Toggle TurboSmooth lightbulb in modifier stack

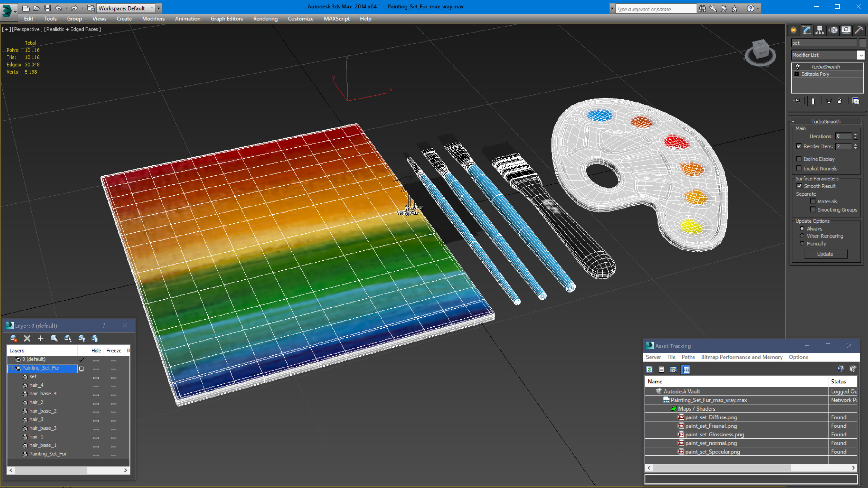coord(797,67)
